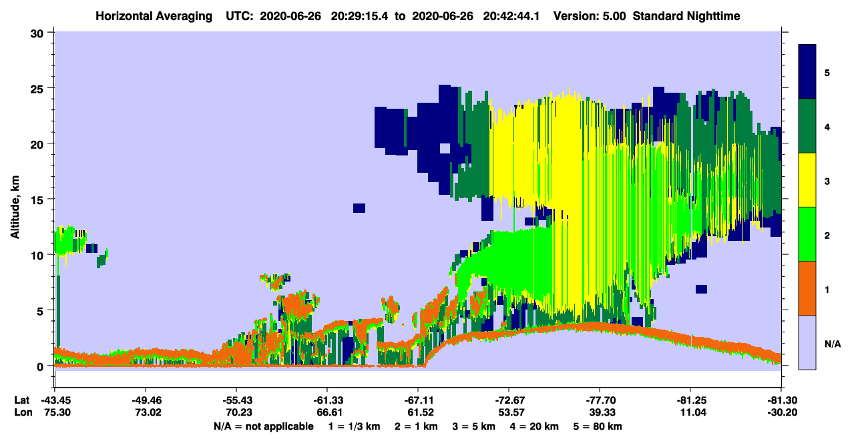Click the dark blue legend swatch labeled 5
The width and height of the screenshot is (868, 445).
tap(807, 72)
